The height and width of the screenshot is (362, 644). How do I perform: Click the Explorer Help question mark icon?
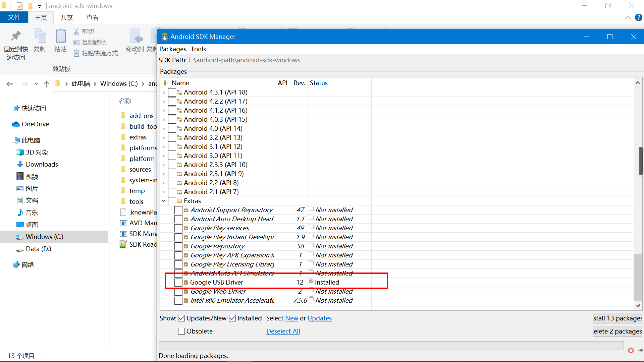[638, 17]
